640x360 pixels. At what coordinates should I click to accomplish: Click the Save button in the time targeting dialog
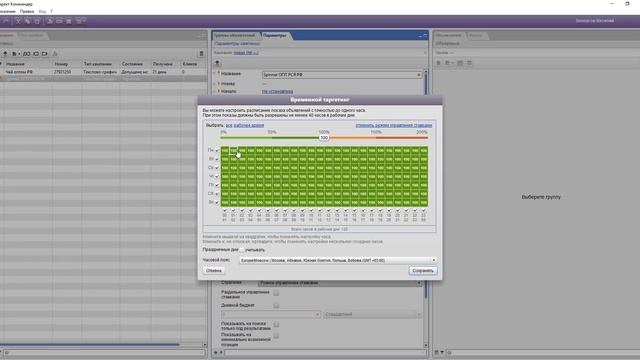(x=423, y=271)
